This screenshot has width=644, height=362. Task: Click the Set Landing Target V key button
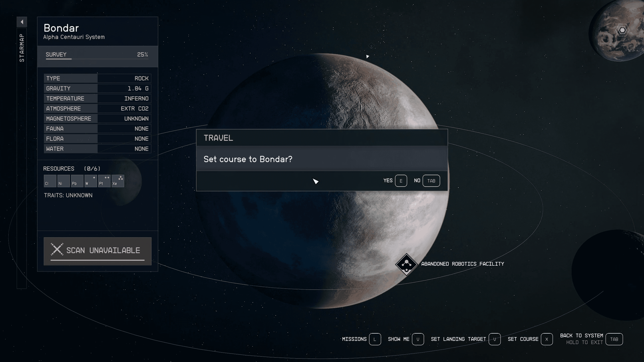point(495,339)
